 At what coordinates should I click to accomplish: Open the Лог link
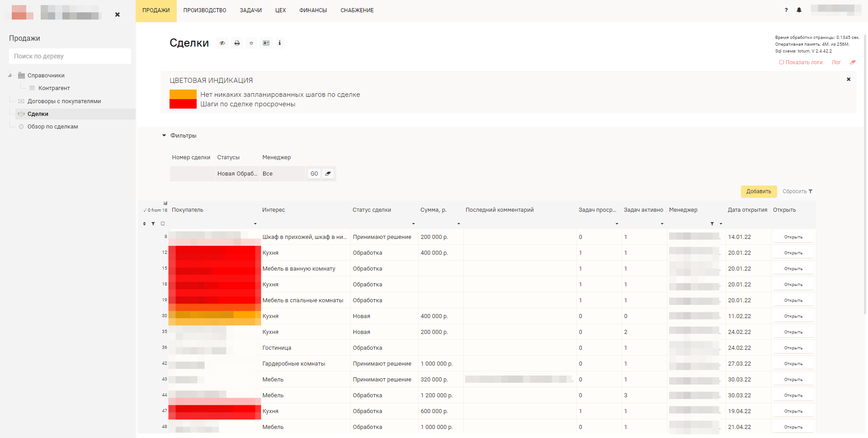[836, 62]
